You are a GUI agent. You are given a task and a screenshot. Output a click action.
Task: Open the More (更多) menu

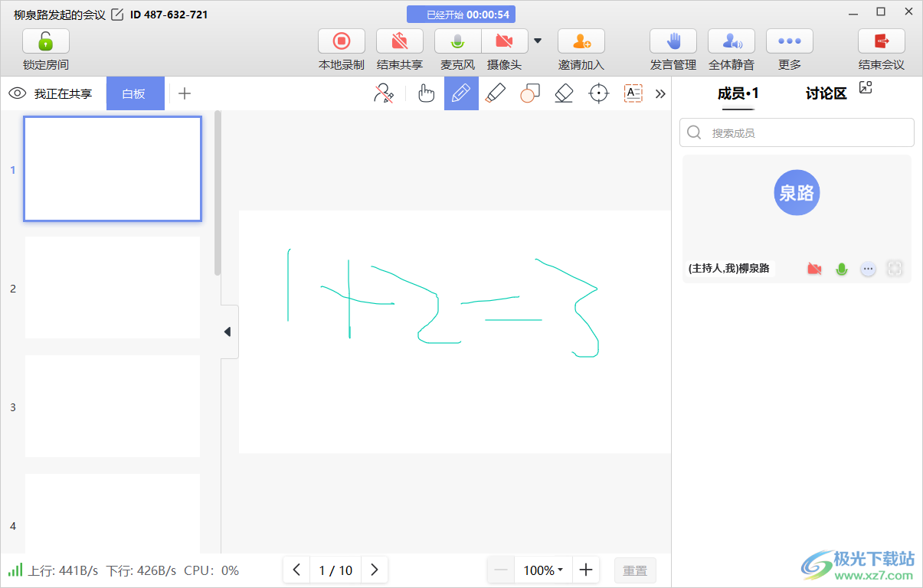[790, 41]
